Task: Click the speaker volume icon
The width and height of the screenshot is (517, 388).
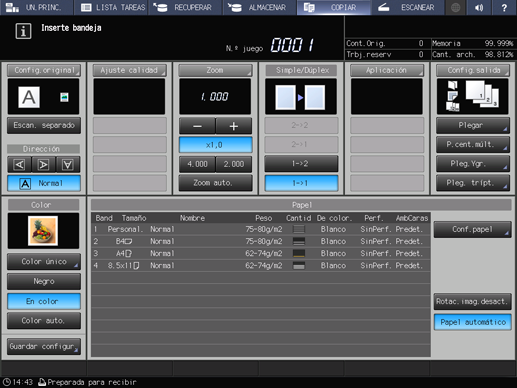Action: (x=479, y=7)
